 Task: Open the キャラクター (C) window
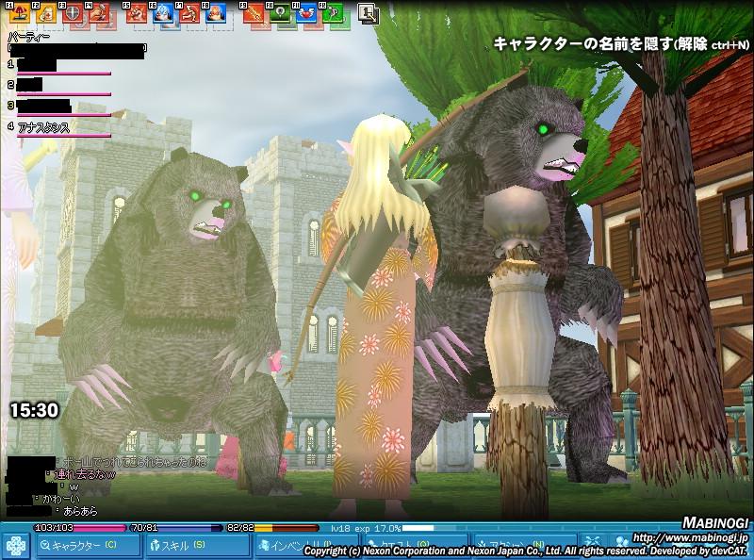[87, 546]
